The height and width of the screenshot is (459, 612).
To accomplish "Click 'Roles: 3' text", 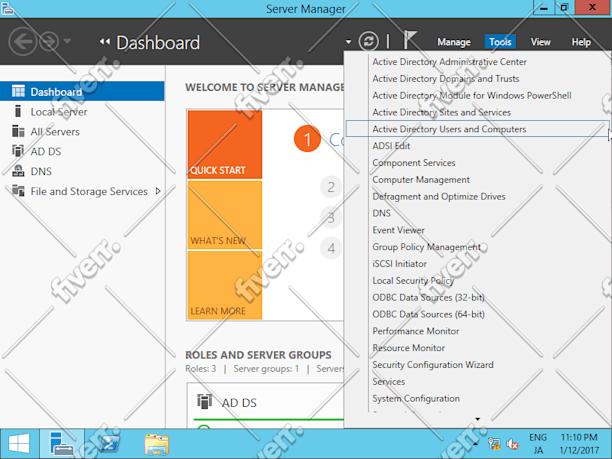I will (201, 368).
